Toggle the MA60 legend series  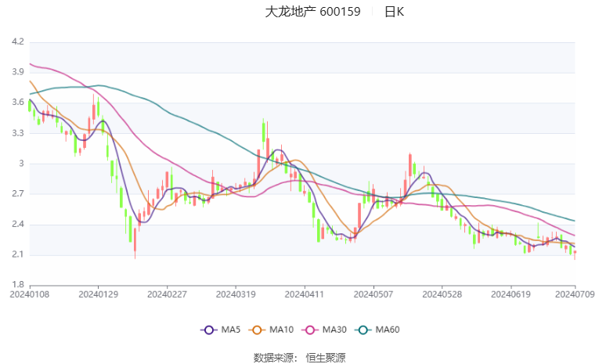(x=377, y=330)
